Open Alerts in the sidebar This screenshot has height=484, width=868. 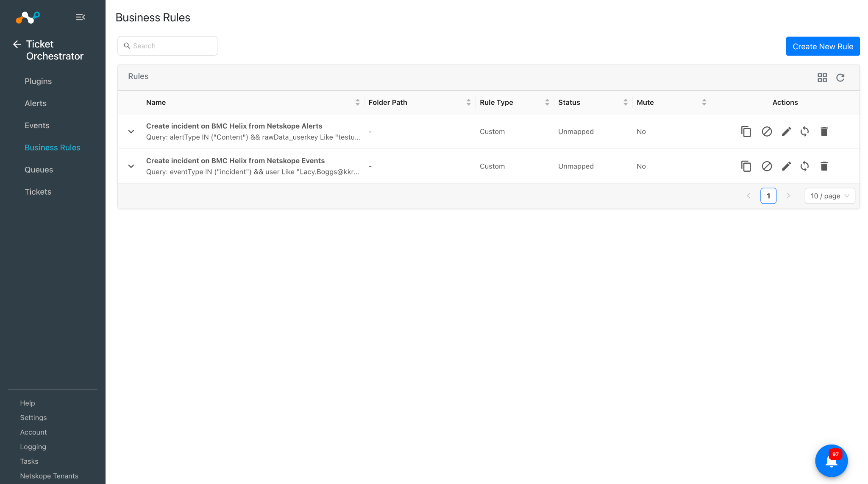click(36, 103)
